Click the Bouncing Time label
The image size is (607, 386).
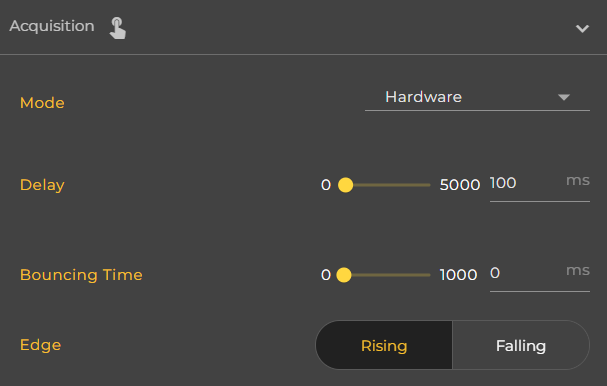click(x=81, y=275)
